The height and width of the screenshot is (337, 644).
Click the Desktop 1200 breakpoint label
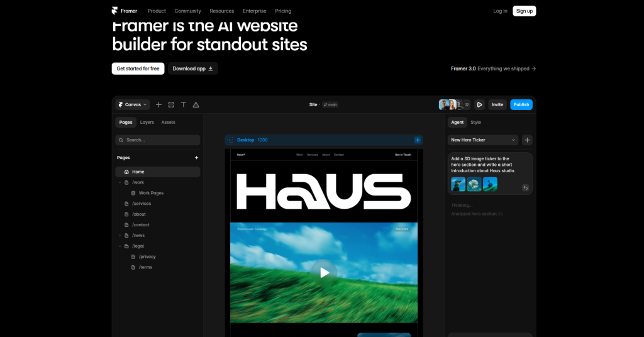point(252,140)
